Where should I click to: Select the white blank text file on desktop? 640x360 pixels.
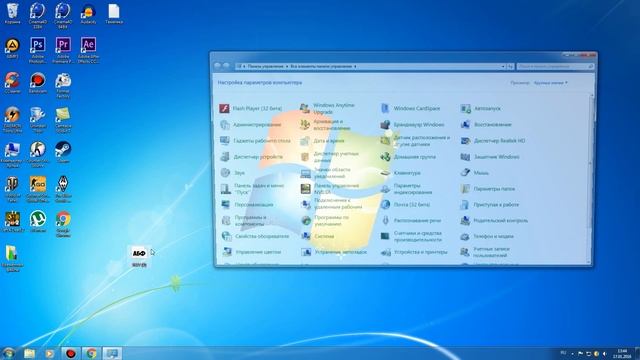[x=114, y=13]
